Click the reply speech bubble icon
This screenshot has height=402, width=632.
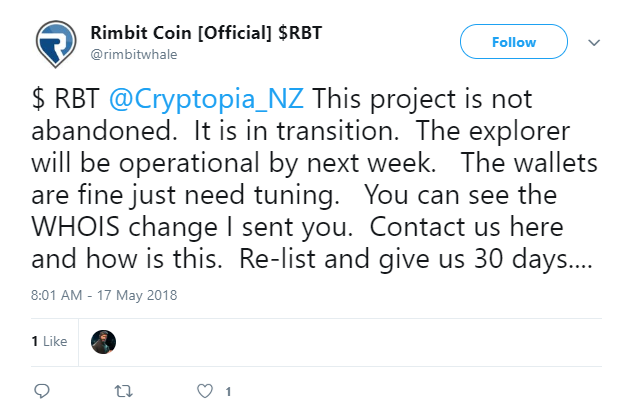[x=42, y=390]
